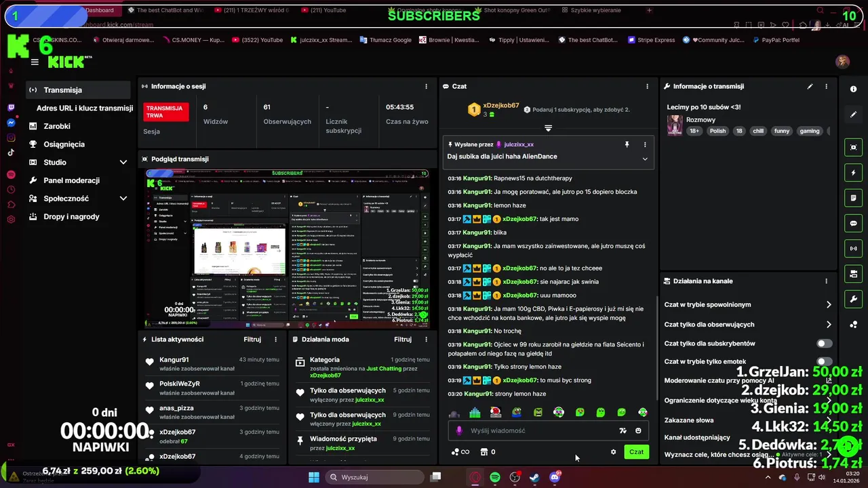Open three-dot menu in Działania na kanale
The width and height of the screenshot is (868, 488).
pos(826,281)
